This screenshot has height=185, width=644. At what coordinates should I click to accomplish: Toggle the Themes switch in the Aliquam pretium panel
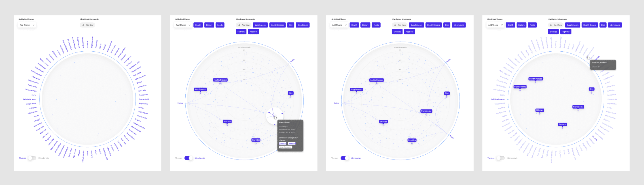500,158
